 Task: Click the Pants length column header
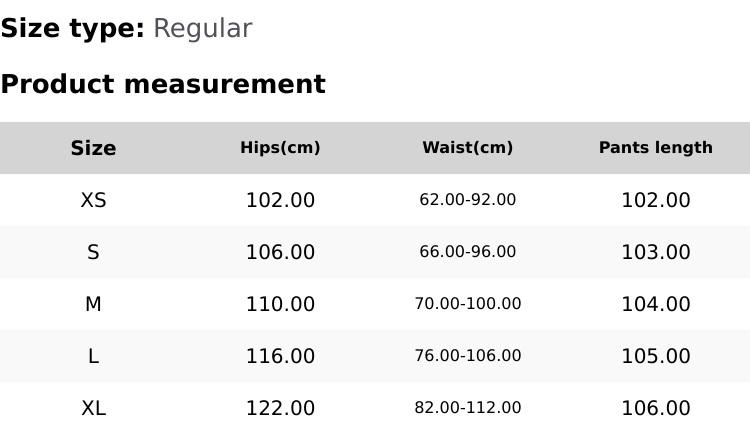(655, 148)
